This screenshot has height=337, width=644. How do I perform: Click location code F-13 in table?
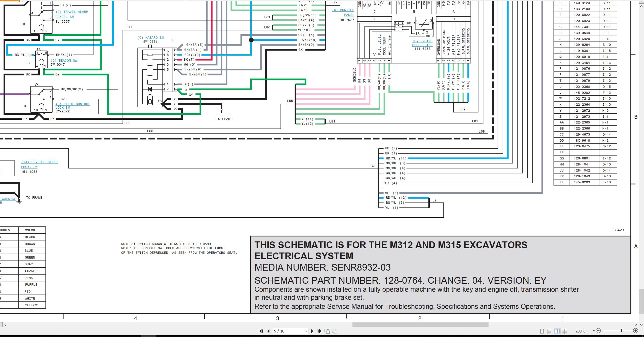(x=607, y=93)
